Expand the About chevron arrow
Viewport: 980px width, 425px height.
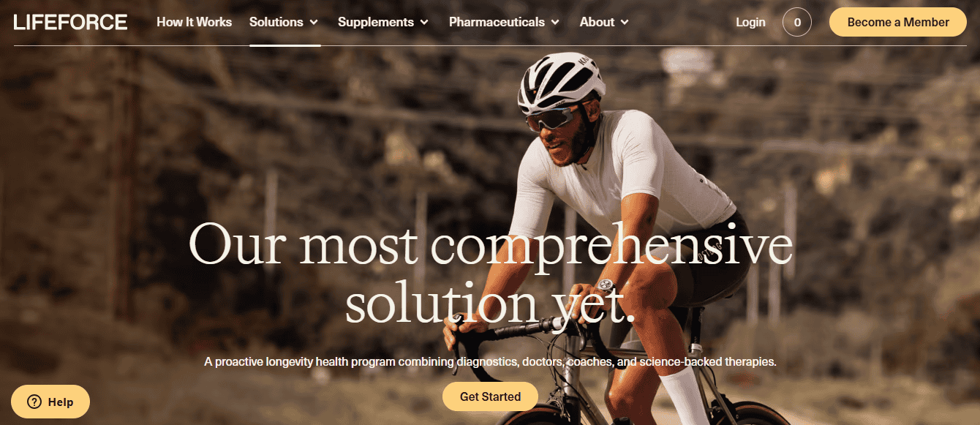(625, 23)
